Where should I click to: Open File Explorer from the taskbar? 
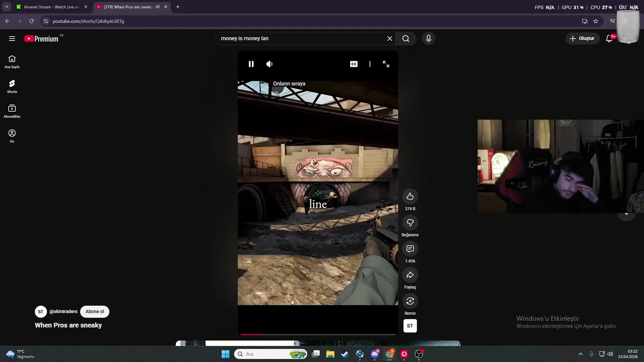point(330,354)
